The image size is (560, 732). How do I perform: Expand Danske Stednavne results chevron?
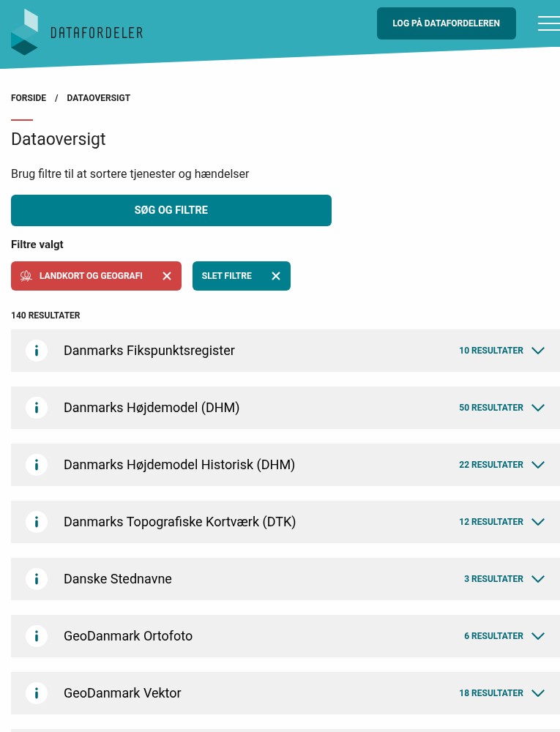[538, 579]
